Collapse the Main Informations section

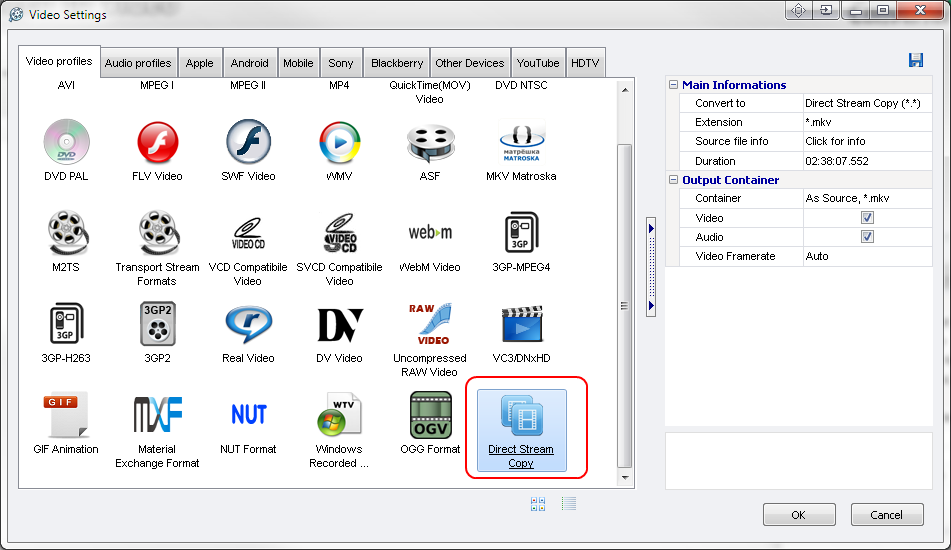pyautogui.click(x=673, y=85)
